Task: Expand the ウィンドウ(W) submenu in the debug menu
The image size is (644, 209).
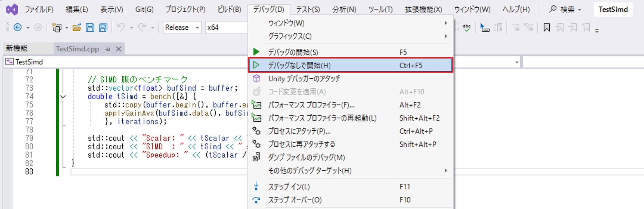Action: pos(351,23)
